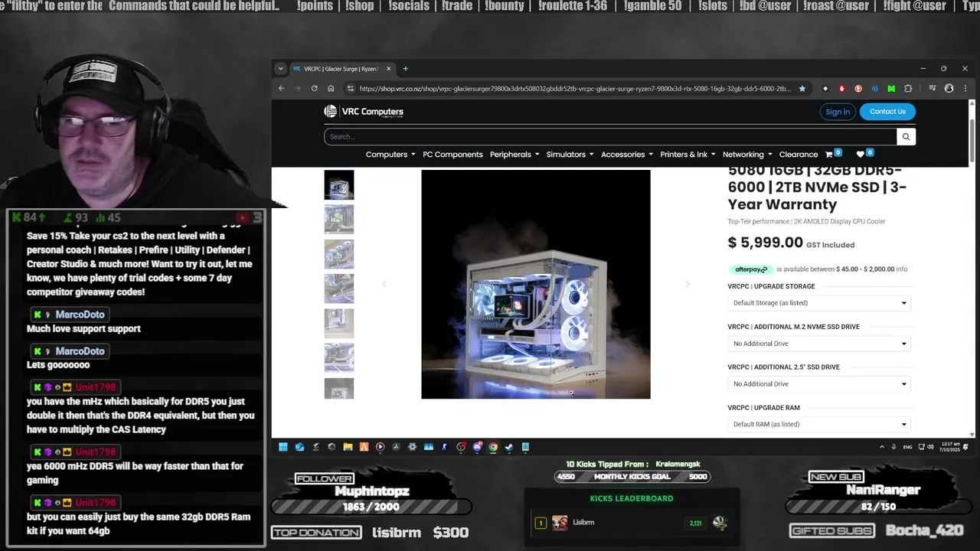Click the main product PC image

point(536,284)
